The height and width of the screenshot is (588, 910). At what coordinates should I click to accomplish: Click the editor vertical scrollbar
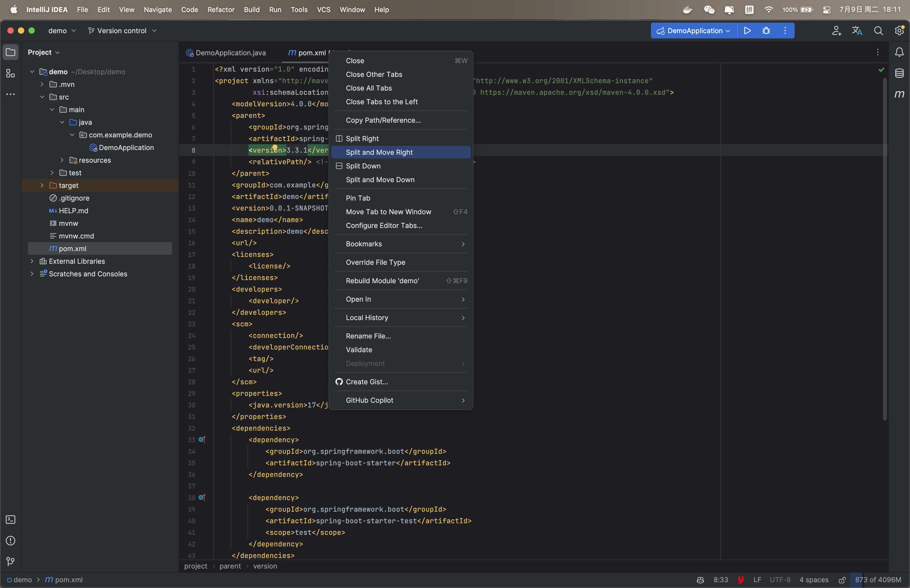pyautogui.click(x=884, y=248)
